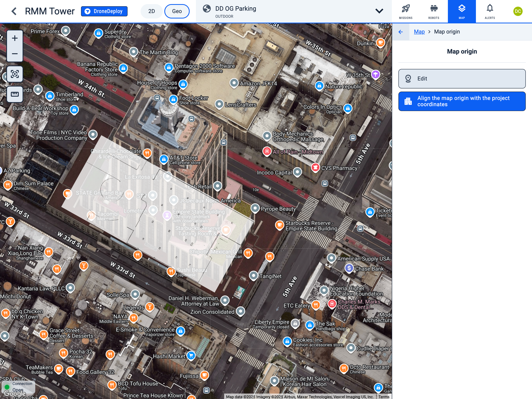Select the measure tool on the map sidebar
Image resolution: width=532 pixels, height=399 pixels.
click(15, 94)
